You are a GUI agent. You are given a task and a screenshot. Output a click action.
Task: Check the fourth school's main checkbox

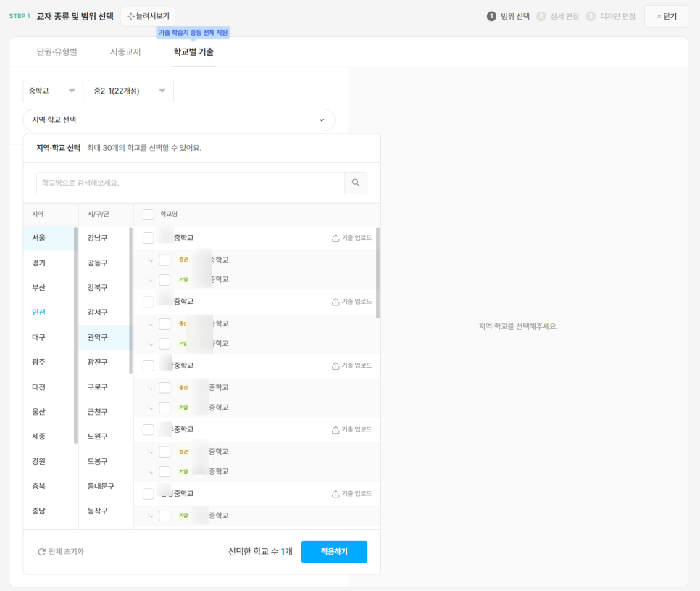click(149, 430)
